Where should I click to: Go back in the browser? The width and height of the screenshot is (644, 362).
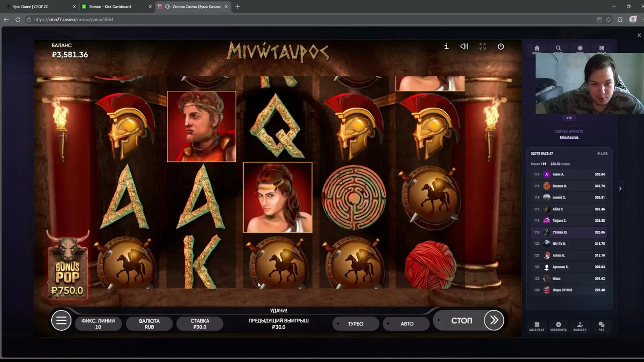[7, 20]
